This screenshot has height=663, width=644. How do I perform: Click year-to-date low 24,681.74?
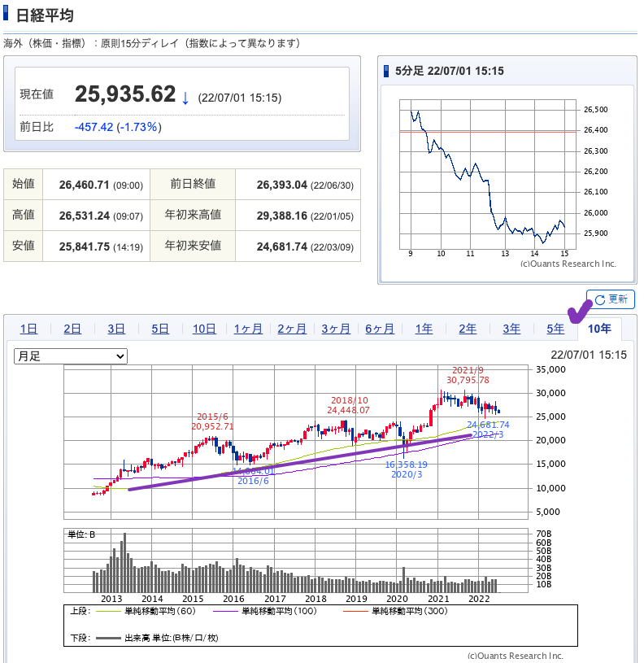click(282, 246)
